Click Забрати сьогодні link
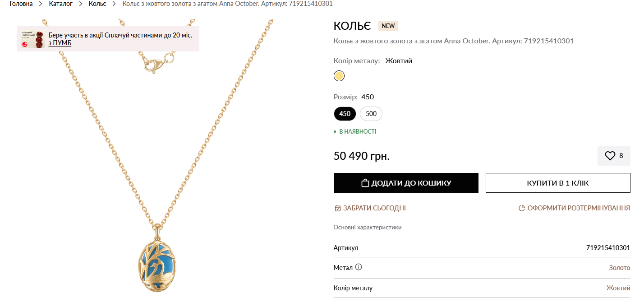The height and width of the screenshot is (298, 644). 374,208
